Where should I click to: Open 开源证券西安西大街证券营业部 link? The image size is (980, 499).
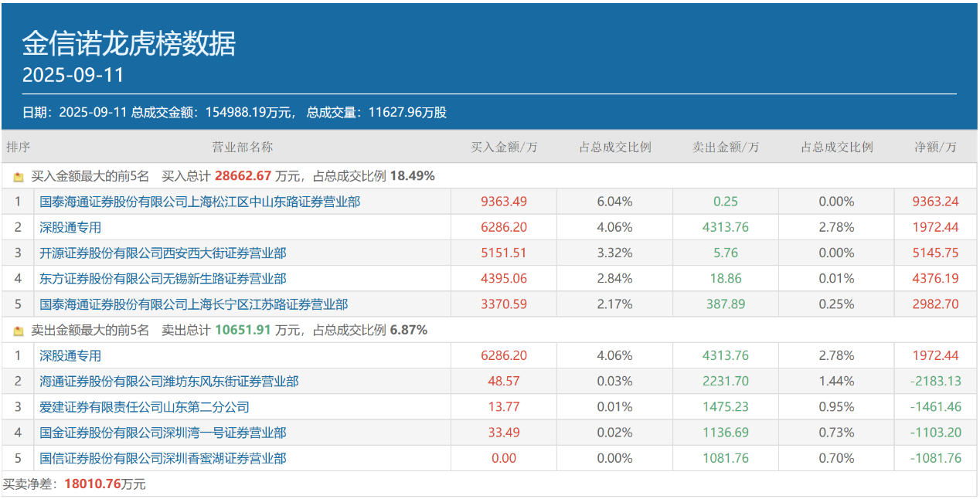point(163,253)
